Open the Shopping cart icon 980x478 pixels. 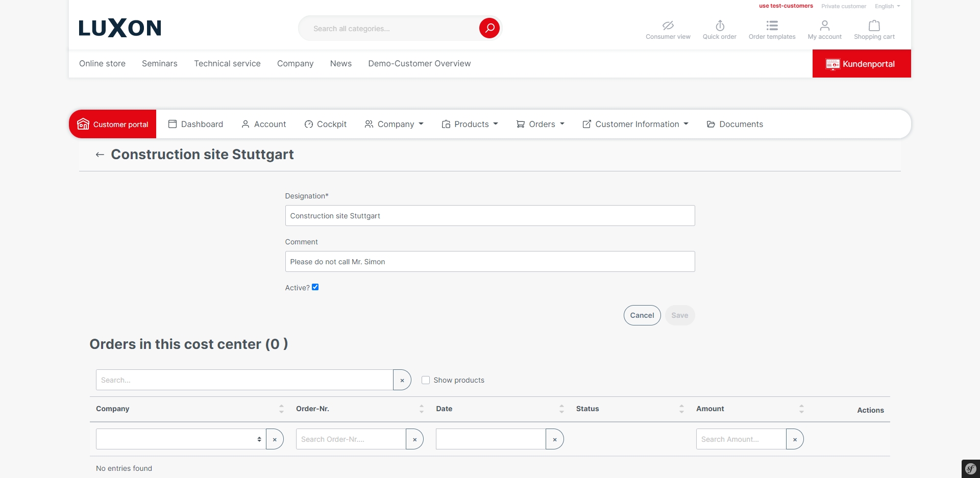point(874,26)
